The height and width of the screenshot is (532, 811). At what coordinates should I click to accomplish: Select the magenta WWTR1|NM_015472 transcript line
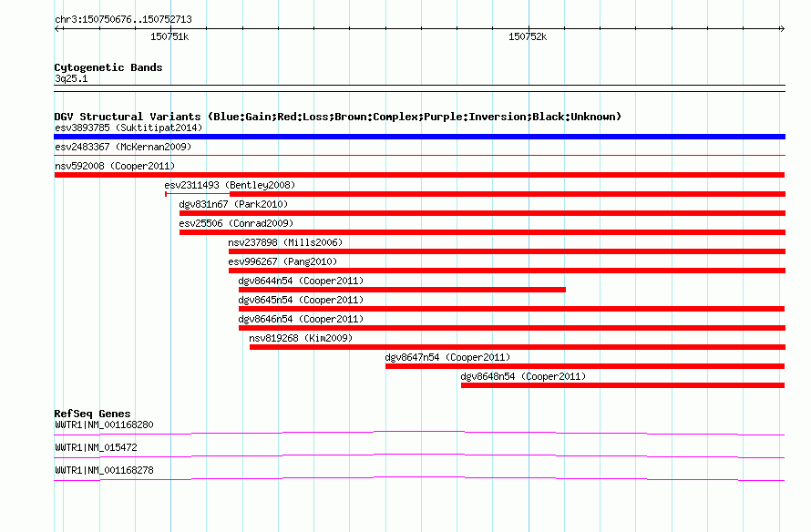point(419,456)
